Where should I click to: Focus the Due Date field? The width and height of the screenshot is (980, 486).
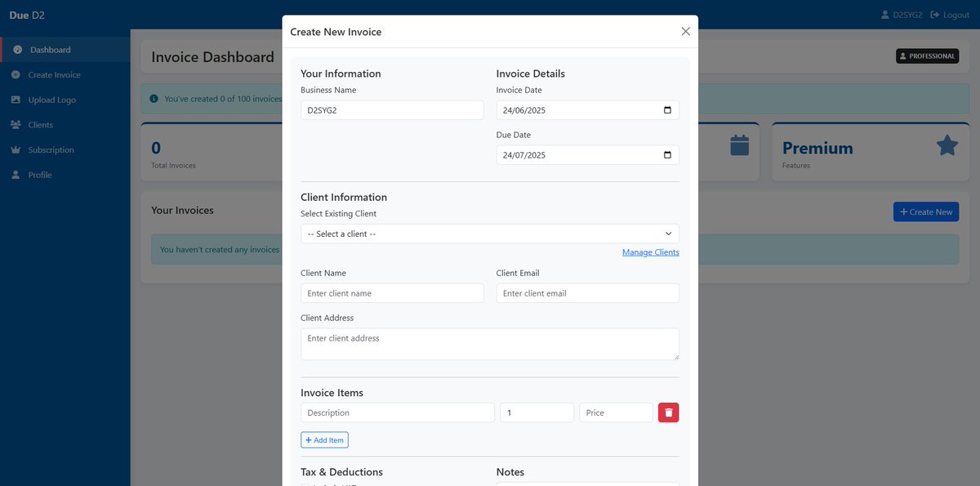(588, 155)
